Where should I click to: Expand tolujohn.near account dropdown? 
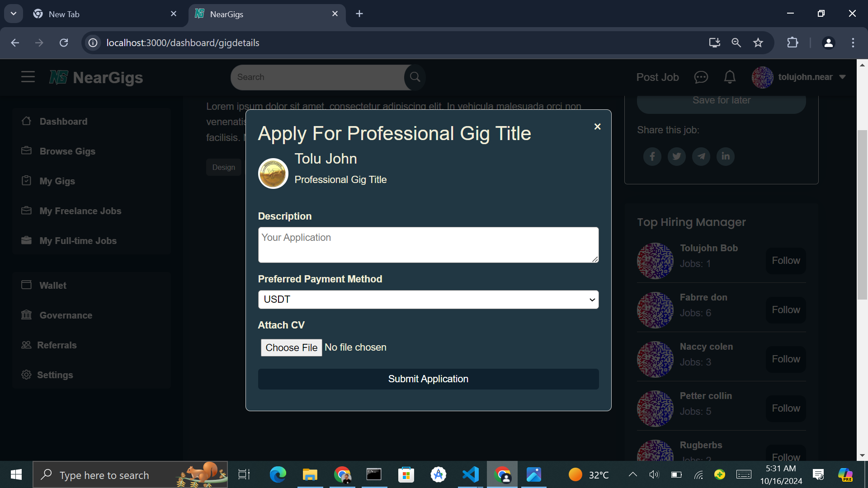point(842,77)
